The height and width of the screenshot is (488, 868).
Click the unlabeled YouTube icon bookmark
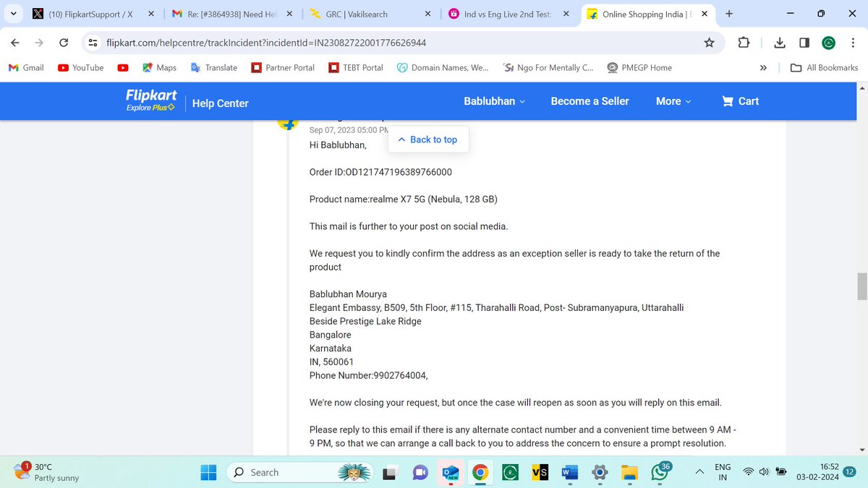(x=123, y=67)
